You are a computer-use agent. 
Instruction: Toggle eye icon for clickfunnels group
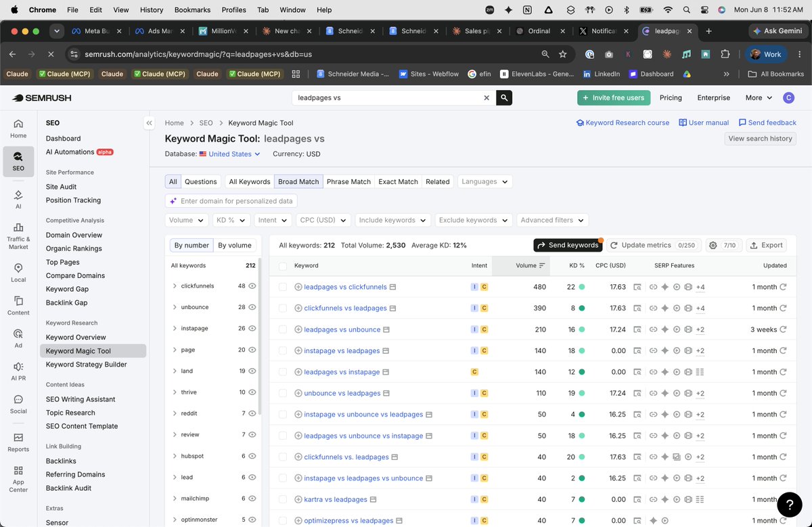[x=252, y=286]
